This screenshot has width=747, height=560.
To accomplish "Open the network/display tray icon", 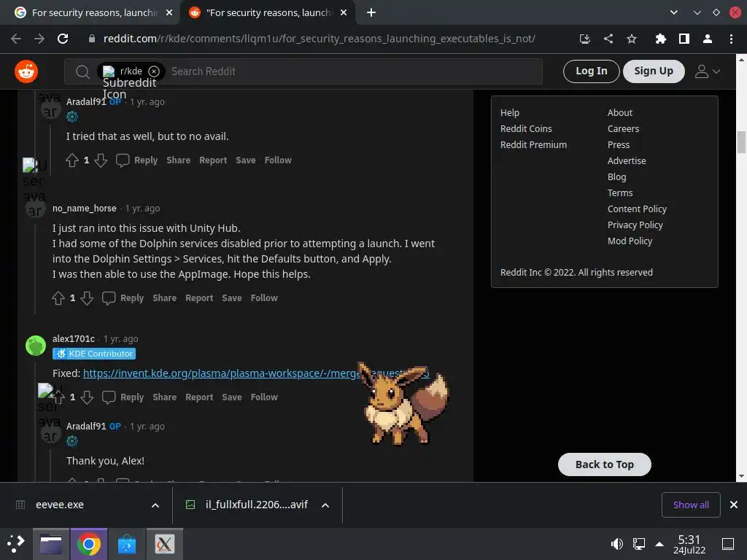I will pos(639,544).
